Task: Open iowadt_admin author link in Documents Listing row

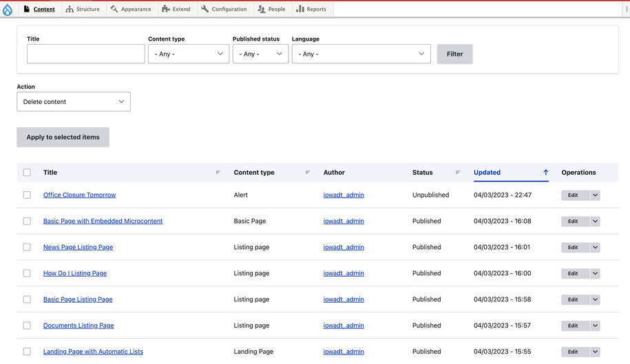Action: point(344,325)
